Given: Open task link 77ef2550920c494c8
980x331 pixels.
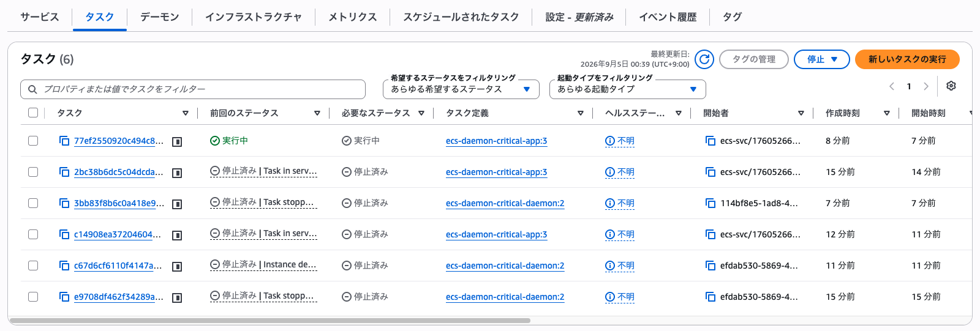Looking at the screenshot, I should 119,141.
